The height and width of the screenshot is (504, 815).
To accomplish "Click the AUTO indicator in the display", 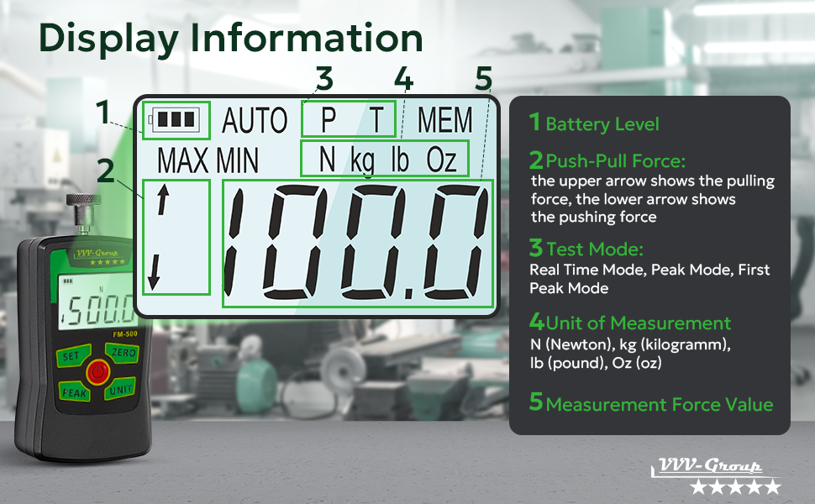I will tap(255, 121).
